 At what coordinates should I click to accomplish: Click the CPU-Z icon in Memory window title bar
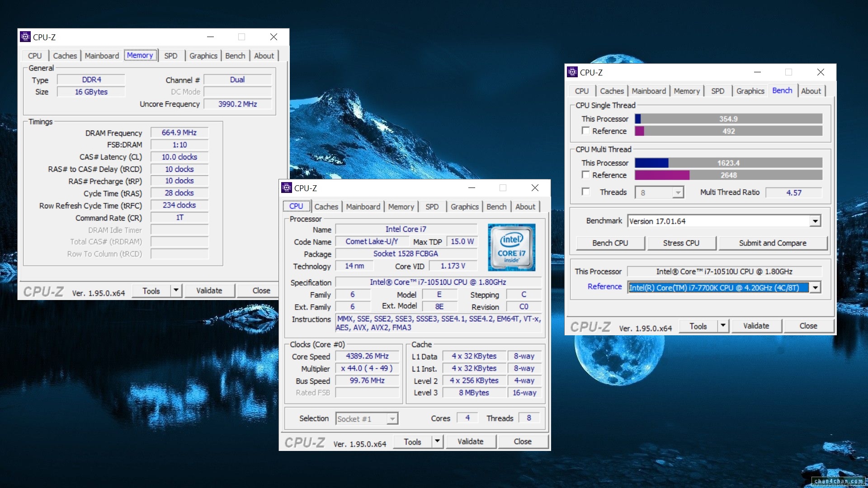coord(26,37)
